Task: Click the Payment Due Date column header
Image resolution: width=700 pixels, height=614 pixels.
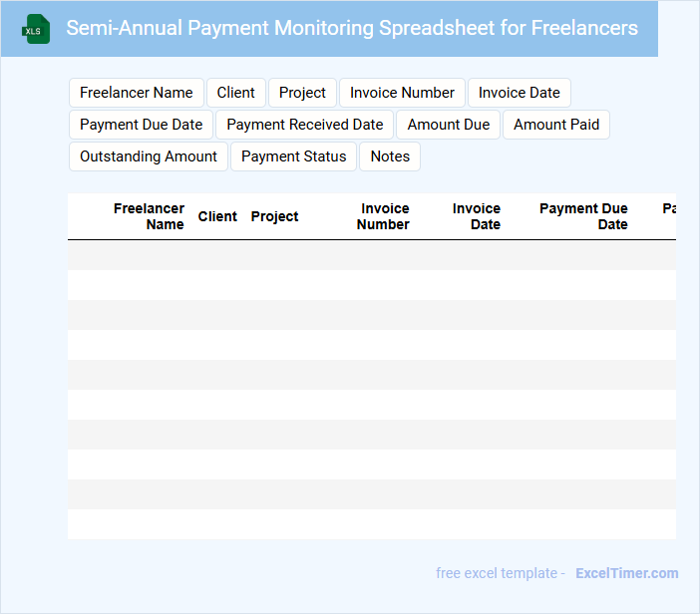Action: [584, 216]
